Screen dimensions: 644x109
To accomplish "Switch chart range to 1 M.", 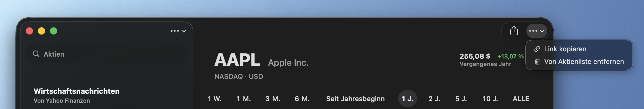I will [243, 99].
